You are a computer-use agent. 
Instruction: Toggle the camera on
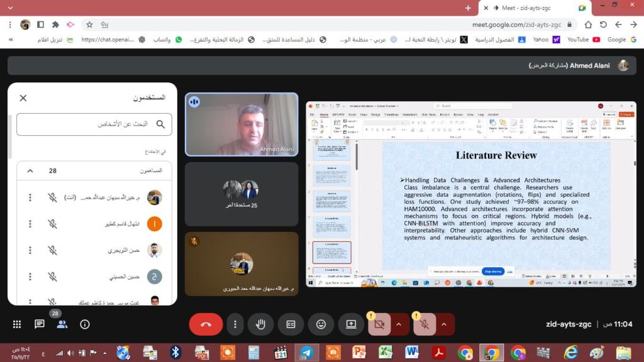click(379, 324)
